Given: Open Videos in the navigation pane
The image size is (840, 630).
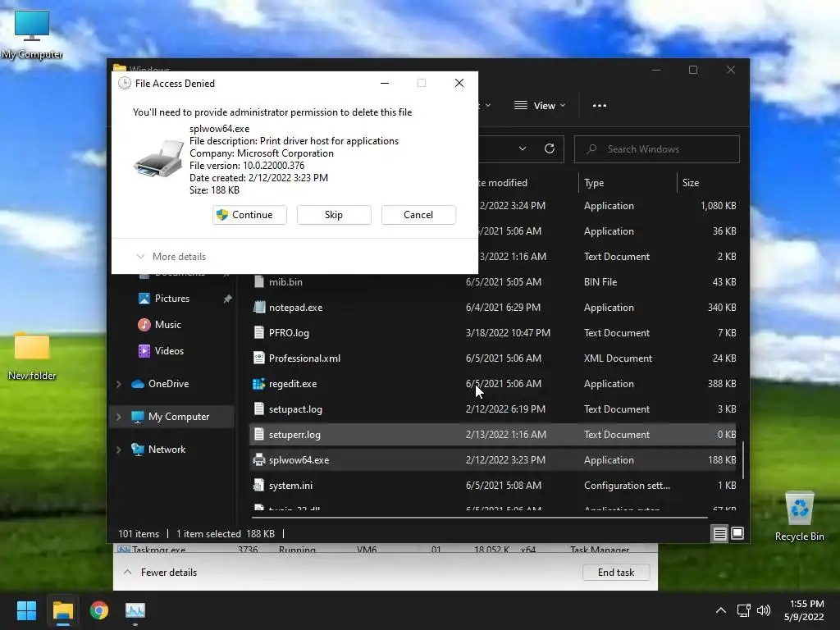Looking at the screenshot, I should (x=169, y=351).
